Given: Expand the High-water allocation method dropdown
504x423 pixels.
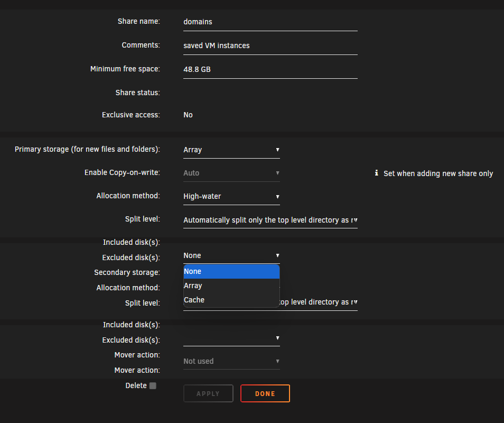Looking at the screenshot, I should coord(231,197).
